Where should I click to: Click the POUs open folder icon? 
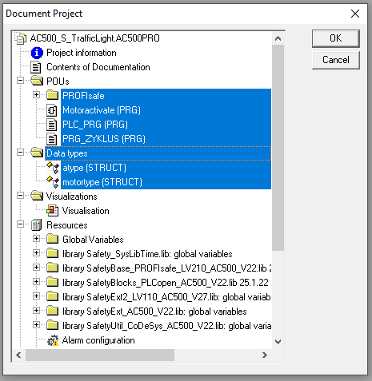[x=37, y=81]
